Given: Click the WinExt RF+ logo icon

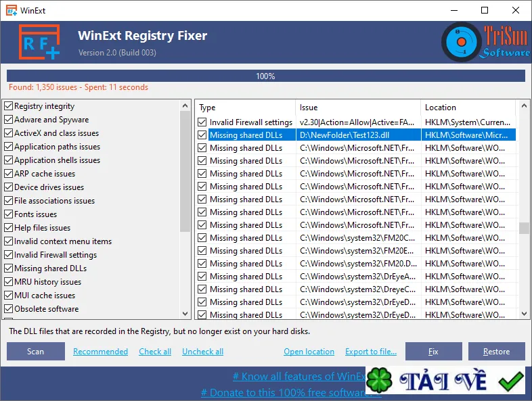Looking at the screenshot, I should tap(39, 42).
